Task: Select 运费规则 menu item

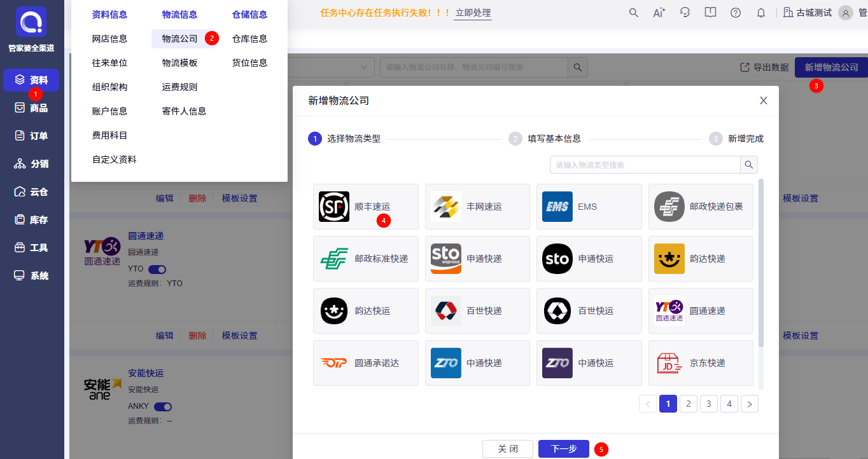Action: pyautogui.click(x=180, y=87)
